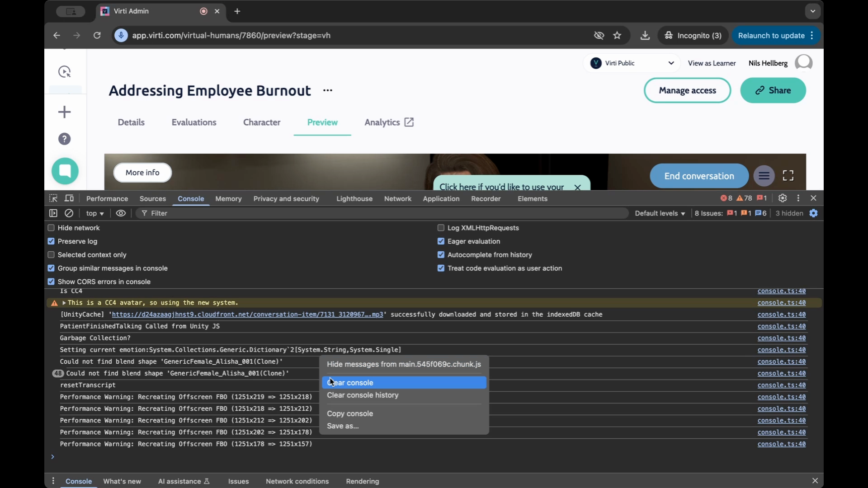Switch to the Network DevTools tab
Image resolution: width=868 pixels, height=488 pixels.
pyautogui.click(x=397, y=199)
